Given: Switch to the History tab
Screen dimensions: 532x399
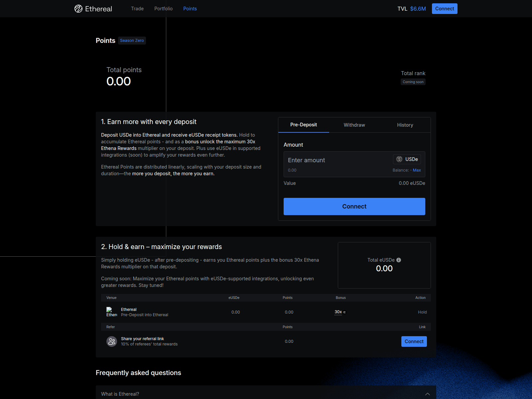Looking at the screenshot, I should (x=405, y=125).
